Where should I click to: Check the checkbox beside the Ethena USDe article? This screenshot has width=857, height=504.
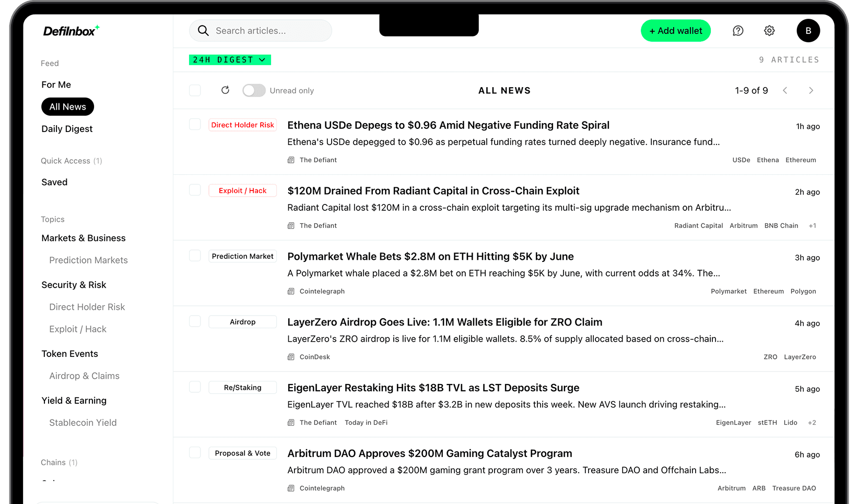(x=195, y=124)
